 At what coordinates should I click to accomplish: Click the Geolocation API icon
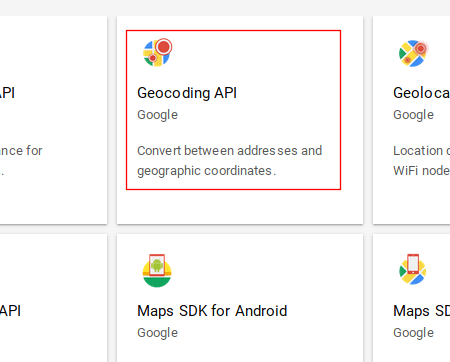tap(413, 53)
